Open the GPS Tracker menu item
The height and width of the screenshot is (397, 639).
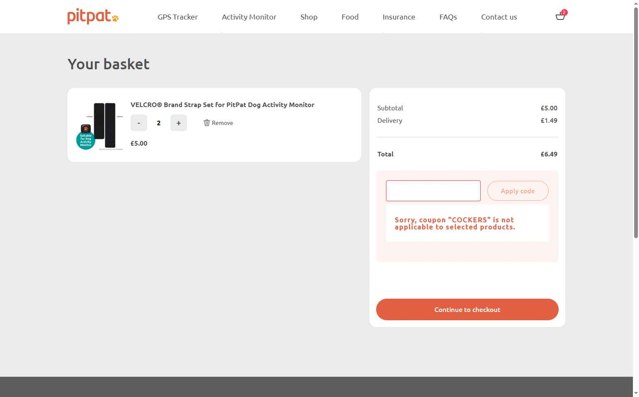pos(178,17)
